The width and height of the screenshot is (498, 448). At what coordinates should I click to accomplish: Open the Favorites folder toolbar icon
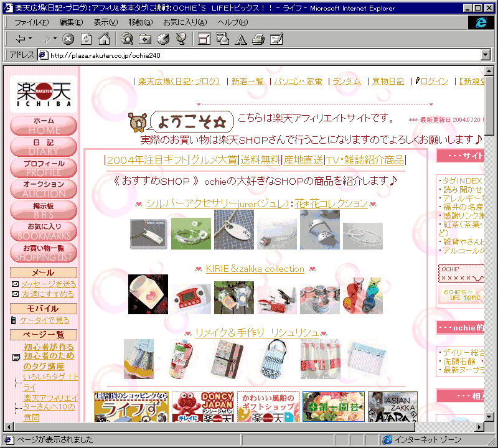click(x=145, y=39)
